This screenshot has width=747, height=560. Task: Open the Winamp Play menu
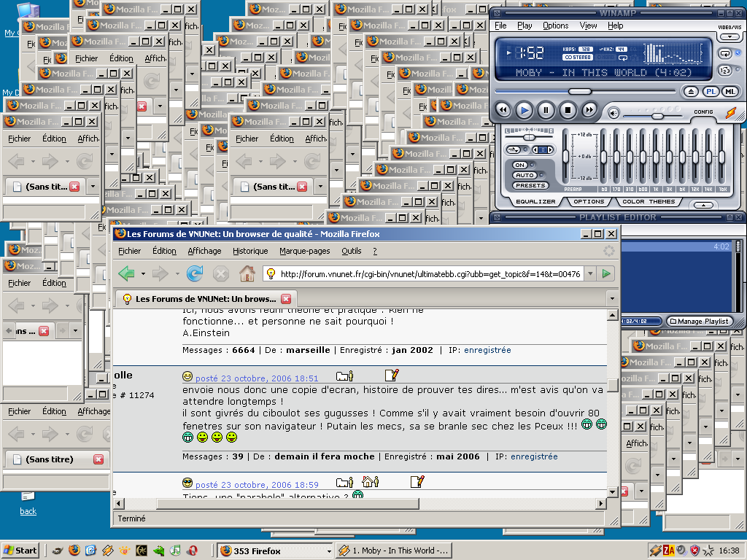(525, 26)
